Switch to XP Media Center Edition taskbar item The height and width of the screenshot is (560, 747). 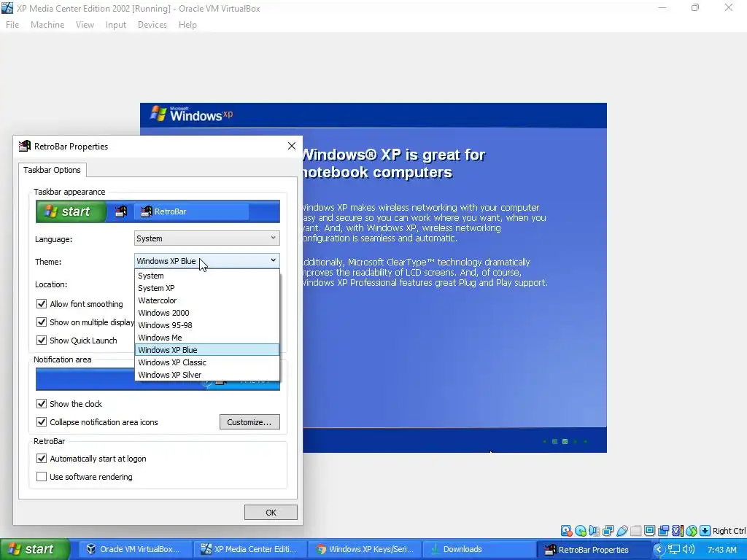(x=250, y=549)
